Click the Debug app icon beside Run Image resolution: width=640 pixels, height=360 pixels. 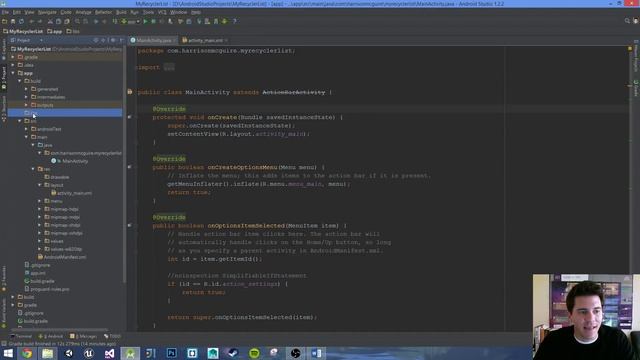(x=153, y=21)
